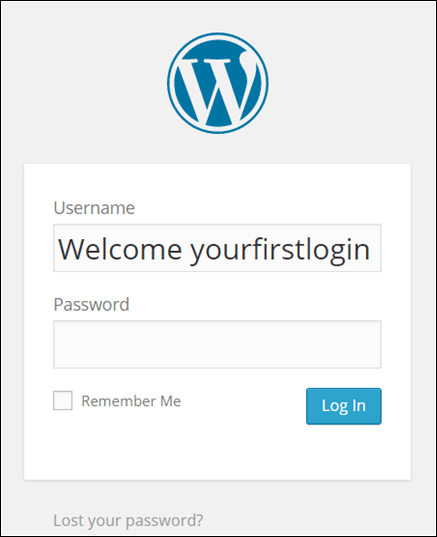
Task: Submit the form using blue Log In
Action: point(344,406)
